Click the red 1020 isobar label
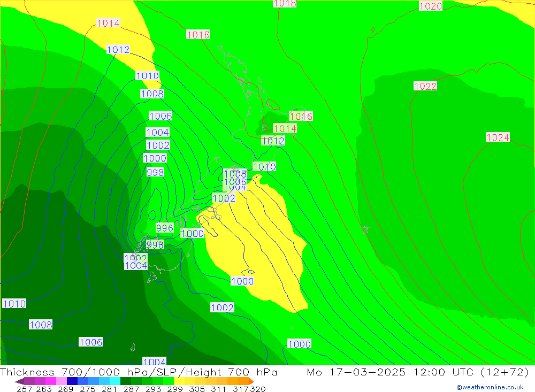Screen dimensions: 535x392 pos(431,6)
